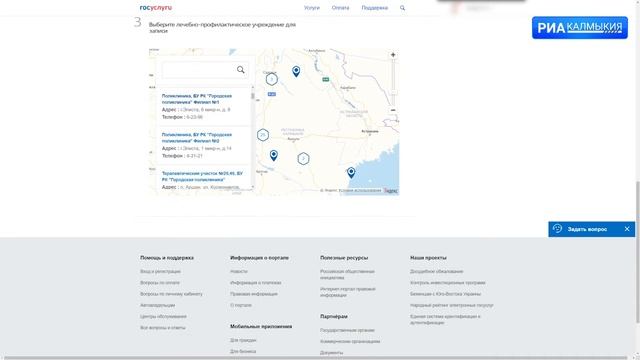
Task: Open Интернет-портал правовой информации link
Action: (x=348, y=292)
